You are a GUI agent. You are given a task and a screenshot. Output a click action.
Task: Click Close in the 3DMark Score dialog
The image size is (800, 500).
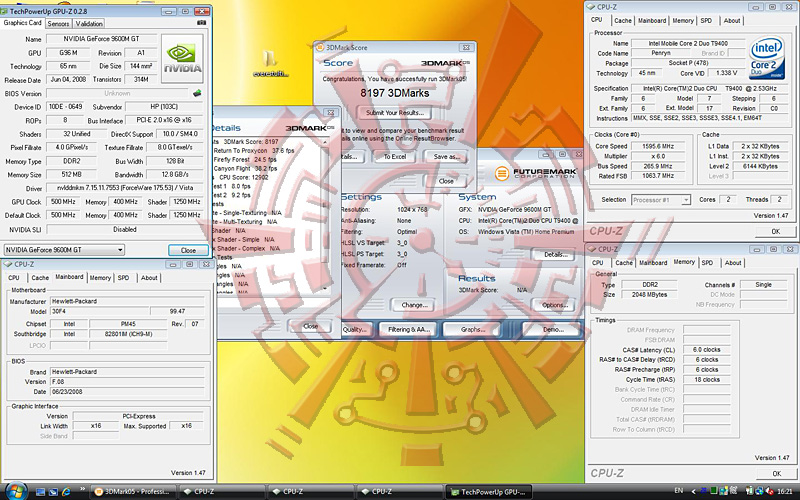click(446, 181)
